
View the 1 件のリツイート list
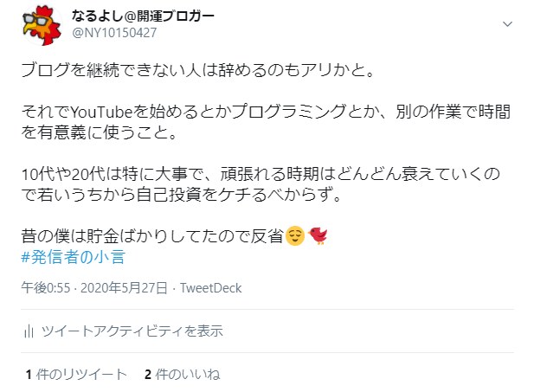click(x=76, y=374)
